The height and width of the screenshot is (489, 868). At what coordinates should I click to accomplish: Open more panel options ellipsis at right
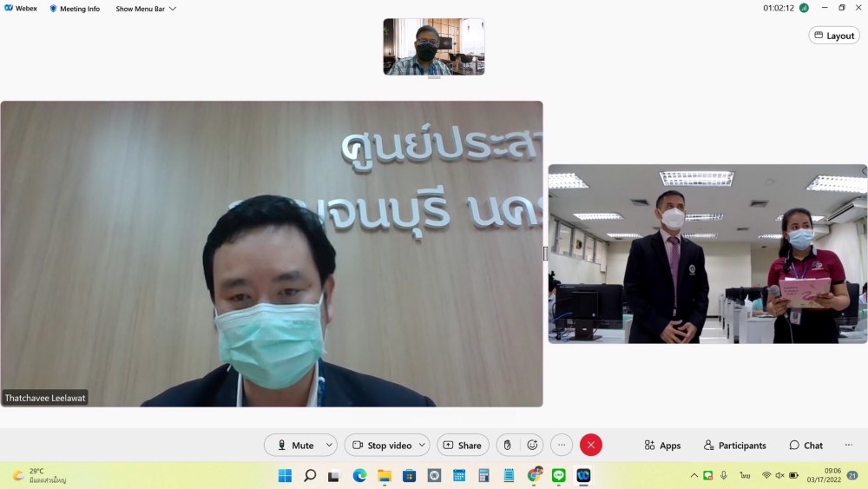848,446
